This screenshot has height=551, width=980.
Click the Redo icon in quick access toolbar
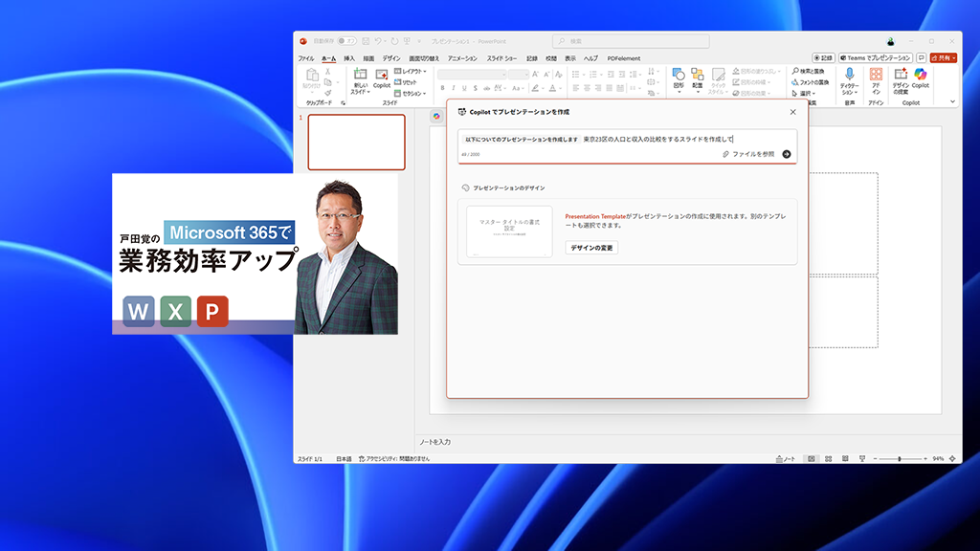[394, 41]
